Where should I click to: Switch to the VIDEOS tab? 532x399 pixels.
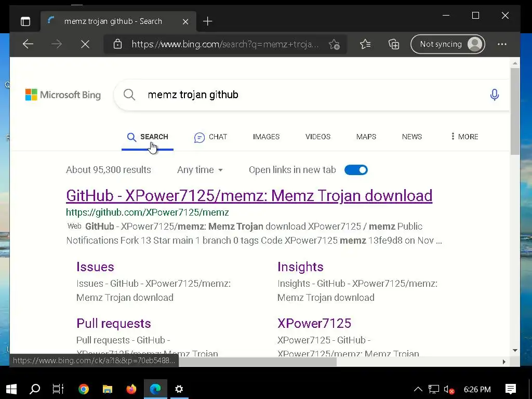pos(317,137)
